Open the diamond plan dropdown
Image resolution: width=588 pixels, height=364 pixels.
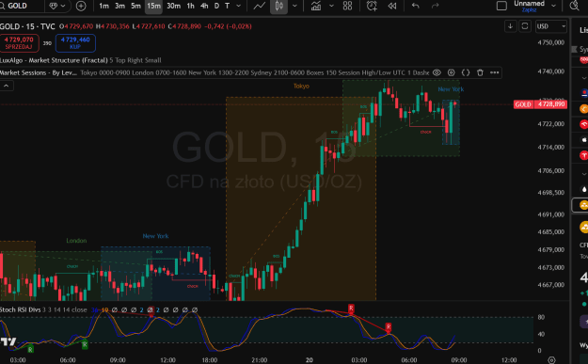pyautogui.click(x=57, y=6)
